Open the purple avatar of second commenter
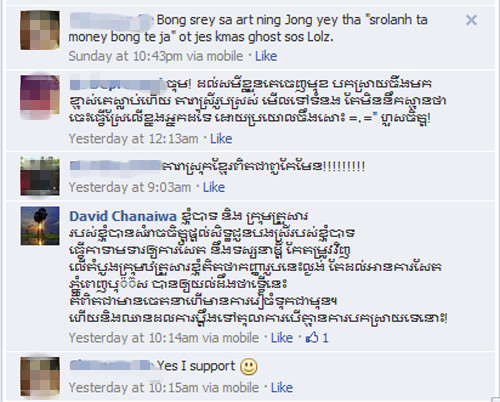Image resolution: width=500 pixels, height=402 pixels. (x=40, y=95)
